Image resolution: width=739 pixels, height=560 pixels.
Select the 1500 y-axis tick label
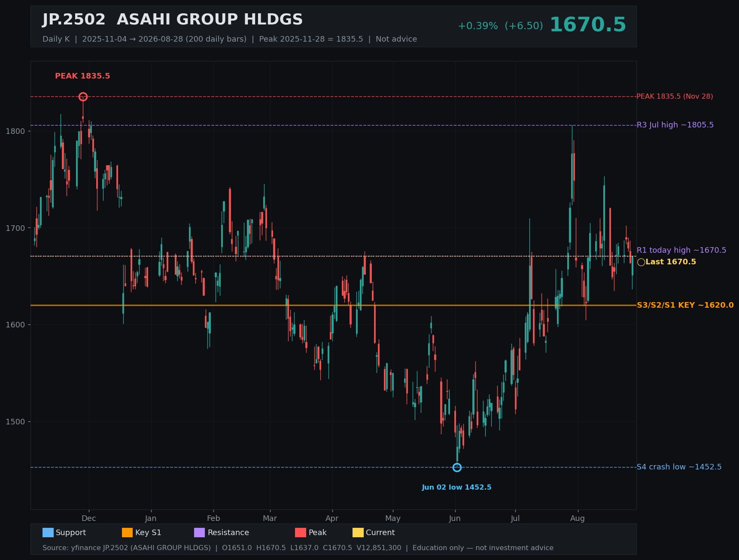click(x=15, y=422)
